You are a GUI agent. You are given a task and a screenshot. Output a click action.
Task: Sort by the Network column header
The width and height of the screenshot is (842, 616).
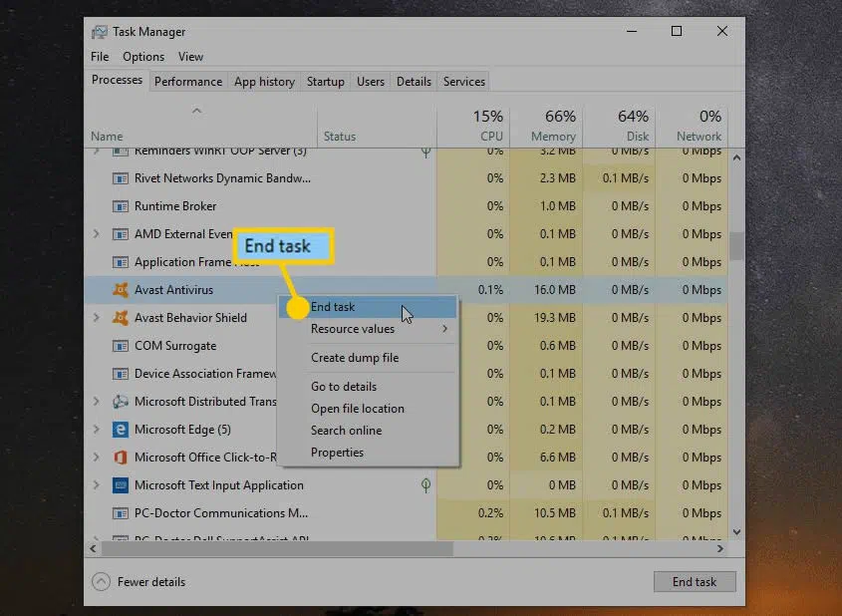point(693,127)
